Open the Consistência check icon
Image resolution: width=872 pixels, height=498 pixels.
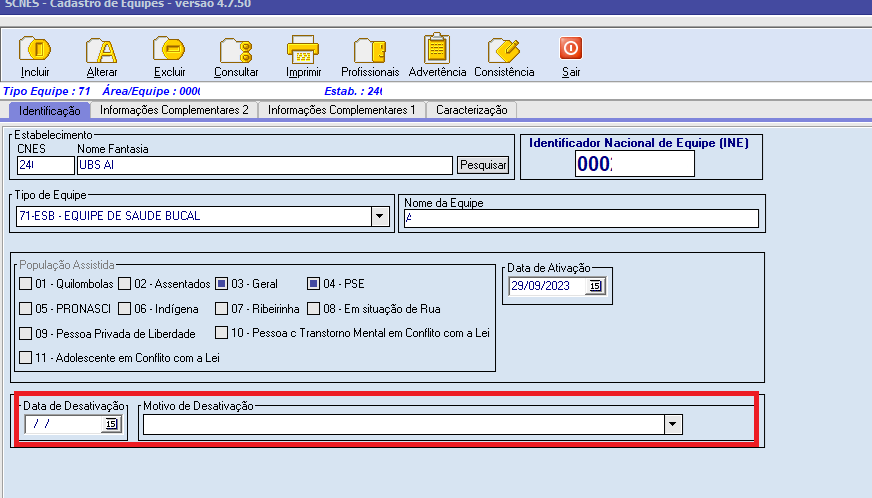503,50
